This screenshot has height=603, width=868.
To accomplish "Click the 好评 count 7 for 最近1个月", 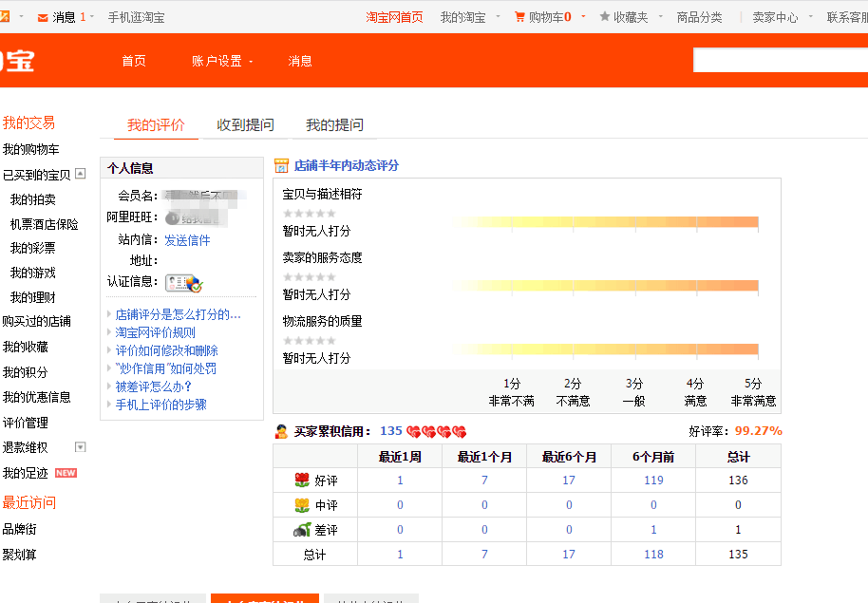I will [484, 481].
